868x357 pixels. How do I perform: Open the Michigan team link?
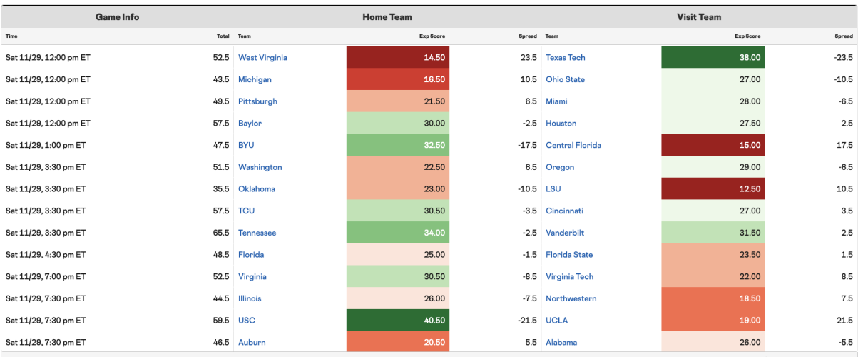click(x=255, y=79)
